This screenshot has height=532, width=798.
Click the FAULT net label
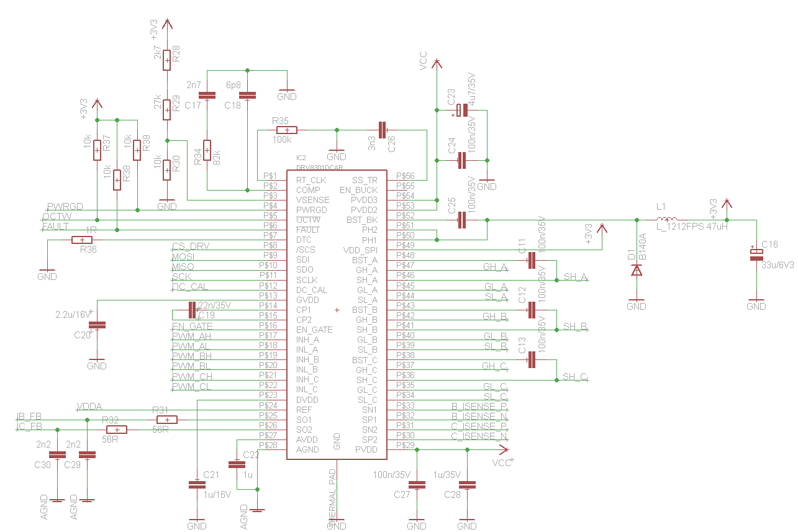pyautogui.click(x=55, y=226)
